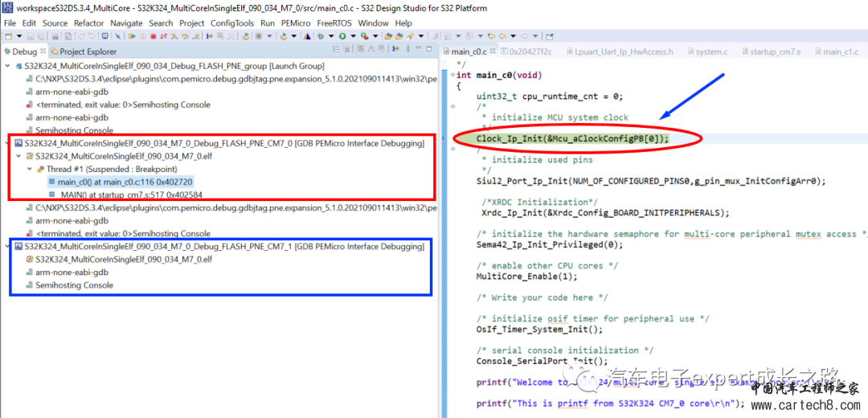Open the Debug view menu (three dots)
Viewport: 868px width, 418px height.
408,49
